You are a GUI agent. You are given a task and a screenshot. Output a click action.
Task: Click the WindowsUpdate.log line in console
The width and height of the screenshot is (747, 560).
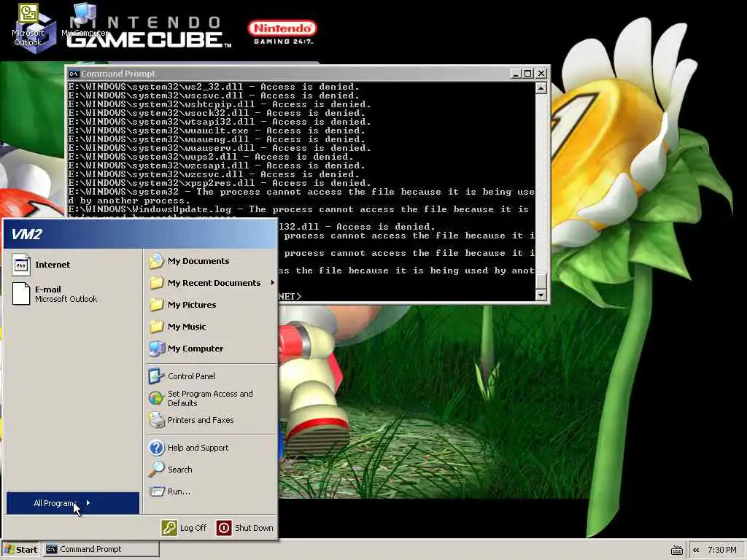tap(298, 209)
